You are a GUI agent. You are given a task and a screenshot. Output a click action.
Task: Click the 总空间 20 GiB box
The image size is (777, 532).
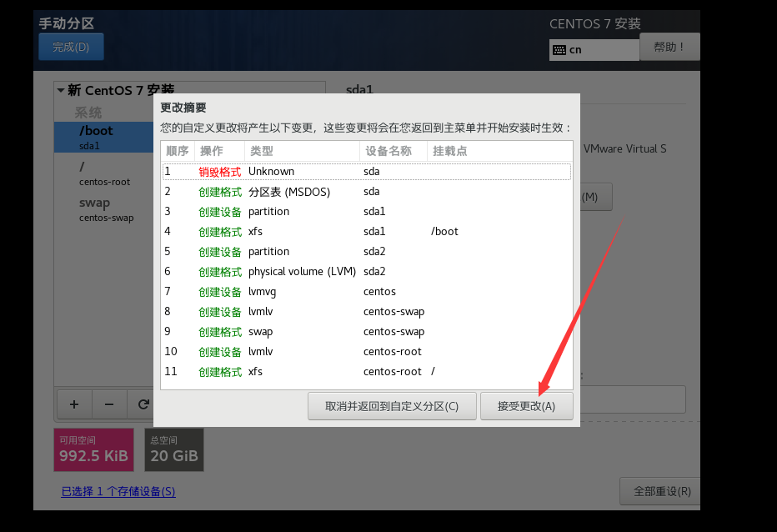coord(174,449)
